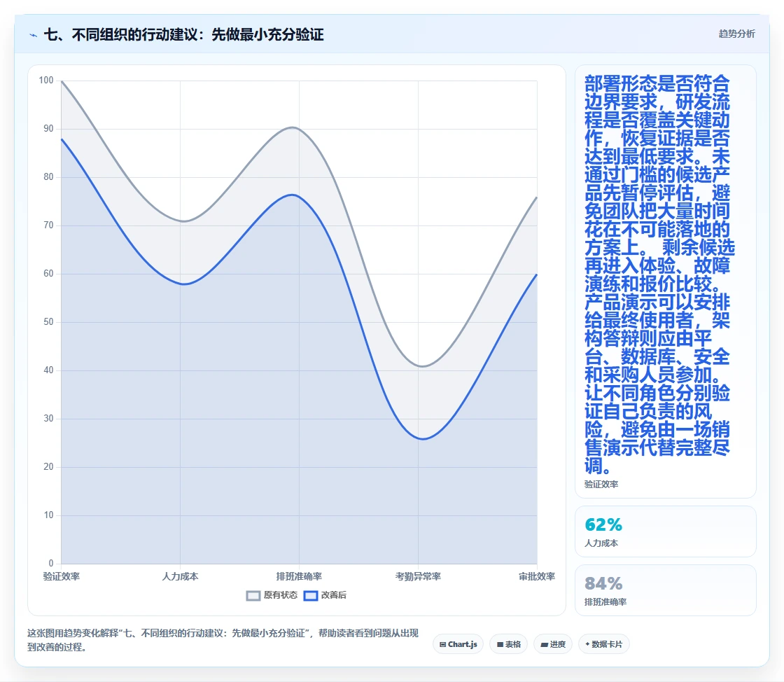The width and height of the screenshot is (784, 682).
Task: Click the Chart.js tag icon
Action: click(442, 644)
